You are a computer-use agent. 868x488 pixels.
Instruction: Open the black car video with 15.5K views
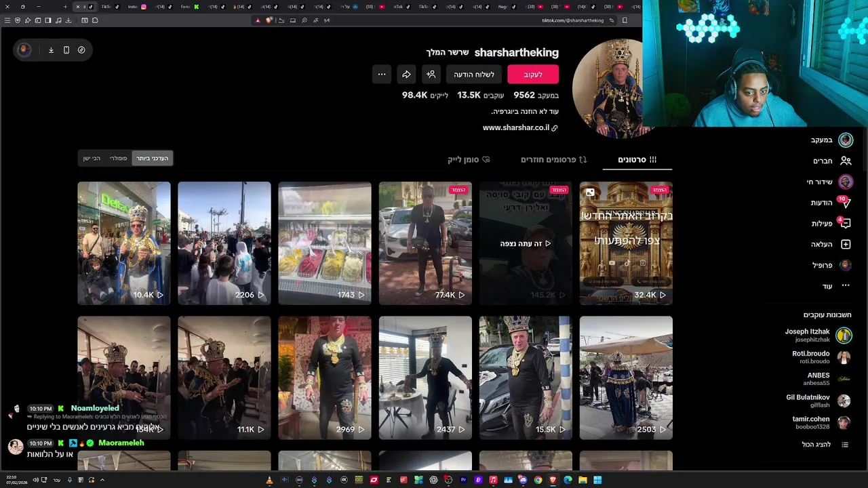tap(526, 378)
